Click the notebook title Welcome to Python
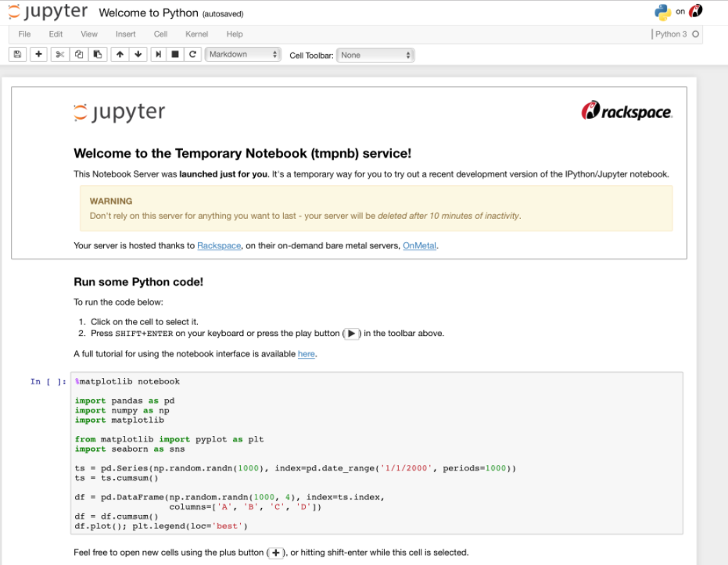This screenshot has width=728, height=565. point(148,13)
